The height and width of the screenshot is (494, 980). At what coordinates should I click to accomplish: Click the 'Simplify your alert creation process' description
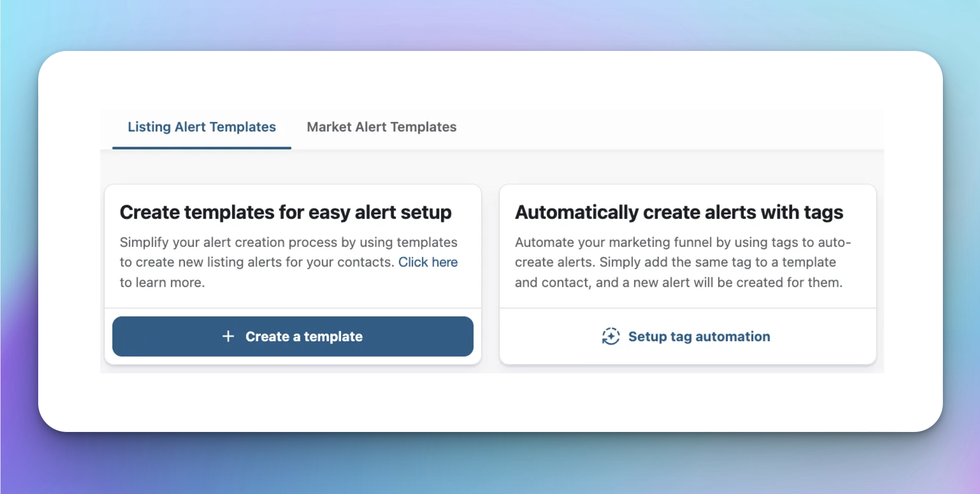click(288, 262)
